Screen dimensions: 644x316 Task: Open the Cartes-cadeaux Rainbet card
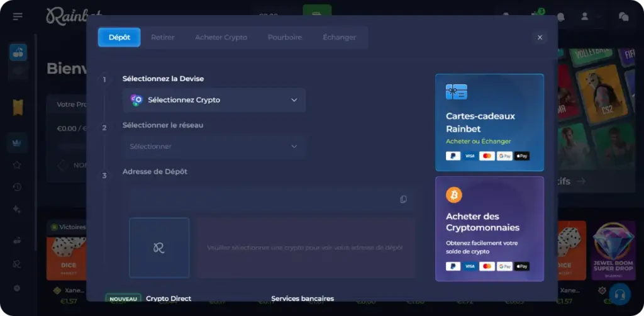point(489,123)
